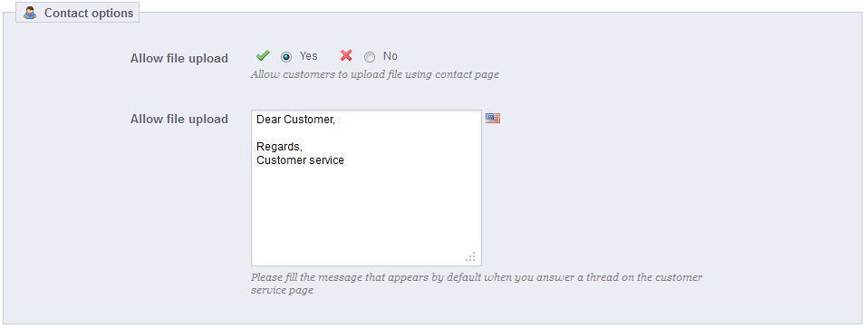Click the "Yes" text label
The image size is (868, 328).
(x=308, y=56)
